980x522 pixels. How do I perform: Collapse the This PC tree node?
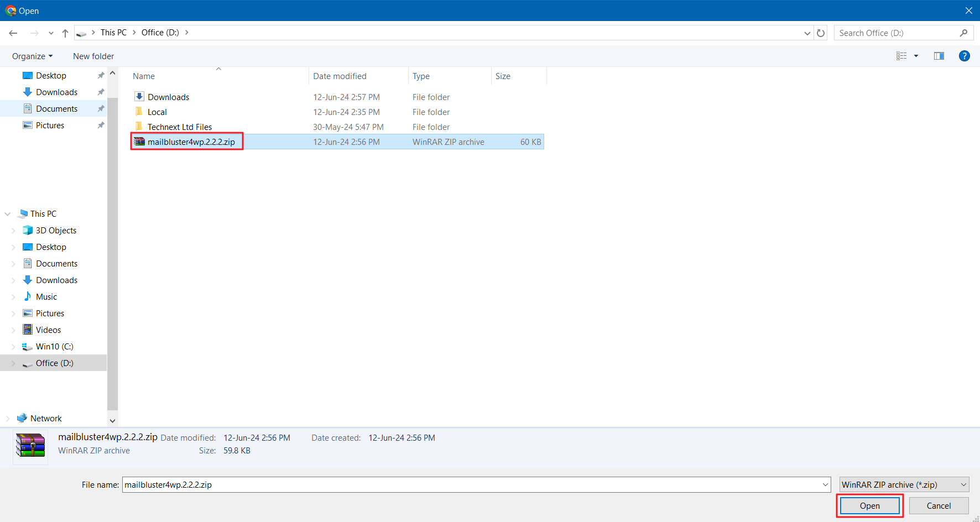click(x=8, y=214)
